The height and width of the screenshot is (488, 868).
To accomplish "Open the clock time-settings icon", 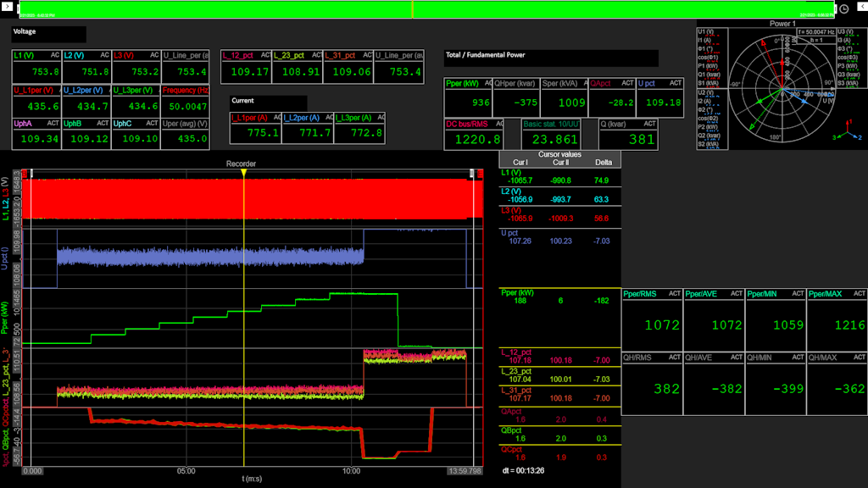I will click(x=844, y=8).
